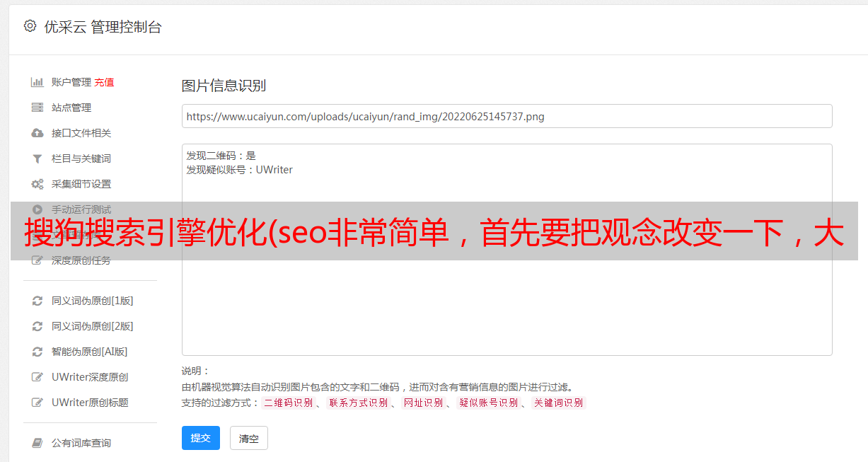
Task: Click the 说明： label
Action: [x=196, y=371]
